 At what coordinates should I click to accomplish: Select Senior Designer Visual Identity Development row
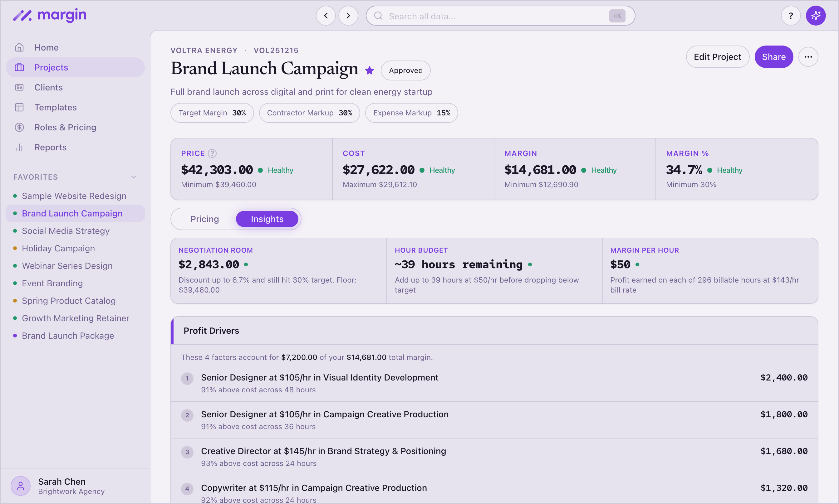pos(494,383)
